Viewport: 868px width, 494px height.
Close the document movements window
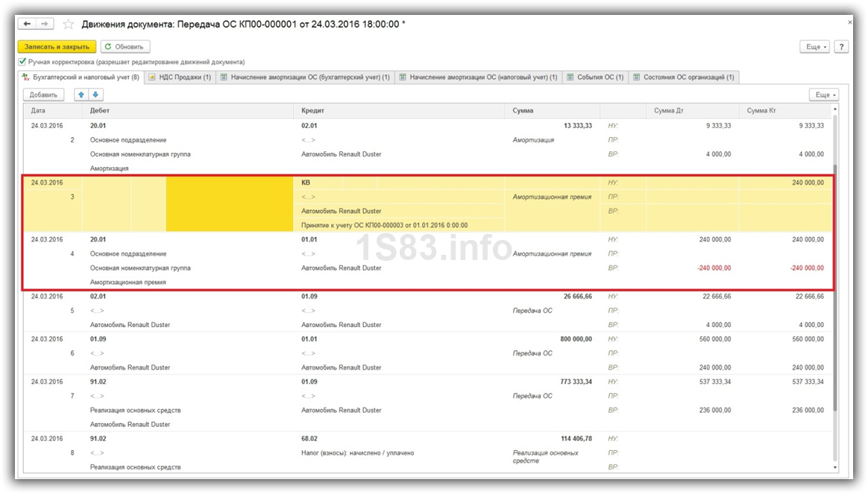tap(850, 22)
